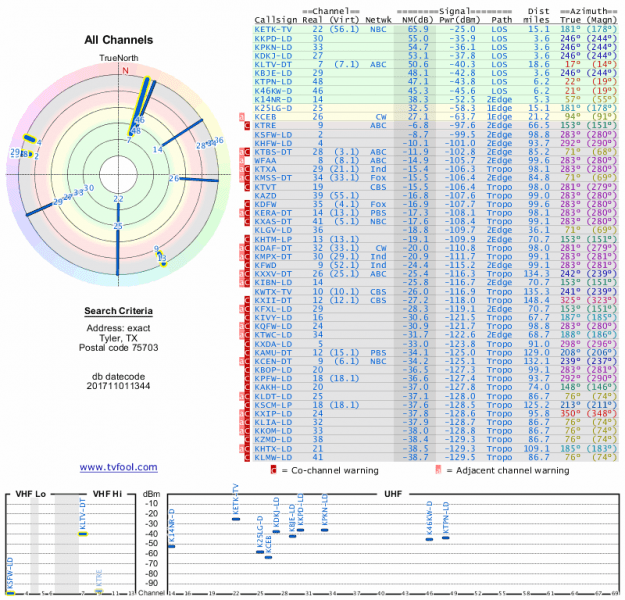Click the KDFW callsign
This screenshot has height=600, width=625.
[x=265, y=204]
